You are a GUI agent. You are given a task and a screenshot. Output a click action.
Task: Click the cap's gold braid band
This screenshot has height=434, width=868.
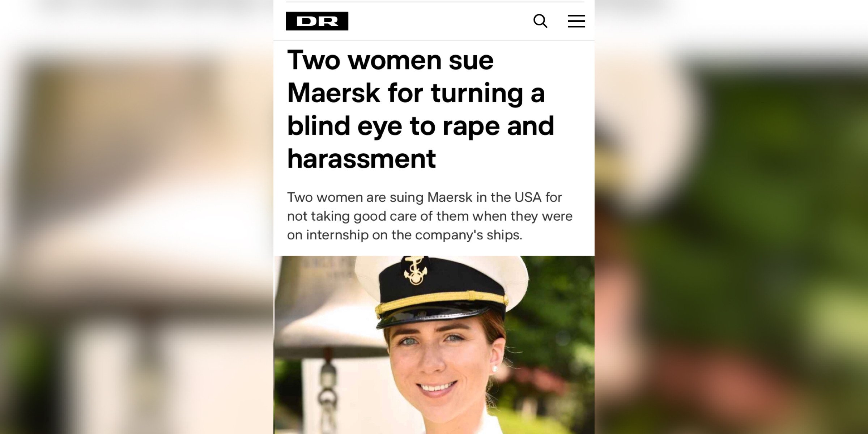click(x=442, y=302)
